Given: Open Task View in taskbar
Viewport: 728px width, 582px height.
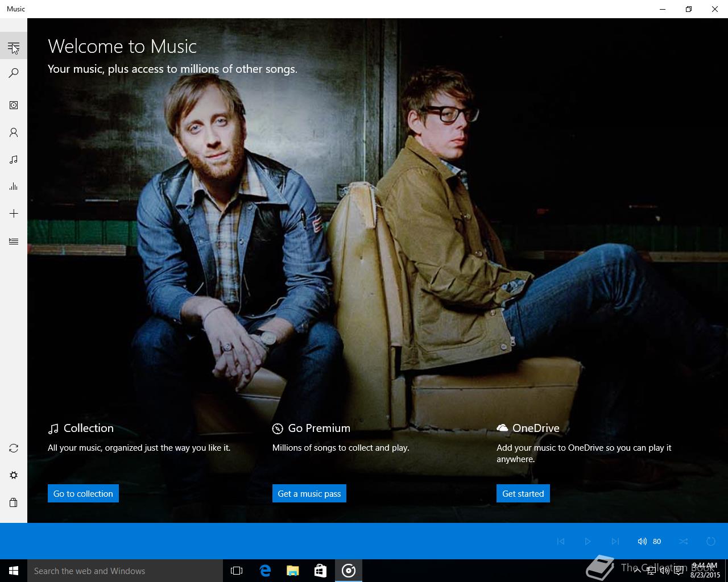Looking at the screenshot, I should point(237,571).
